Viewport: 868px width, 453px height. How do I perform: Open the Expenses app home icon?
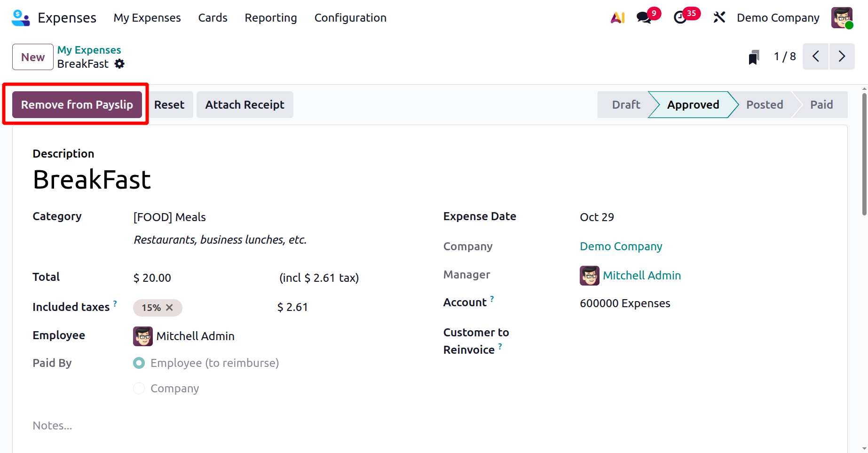coord(20,18)
